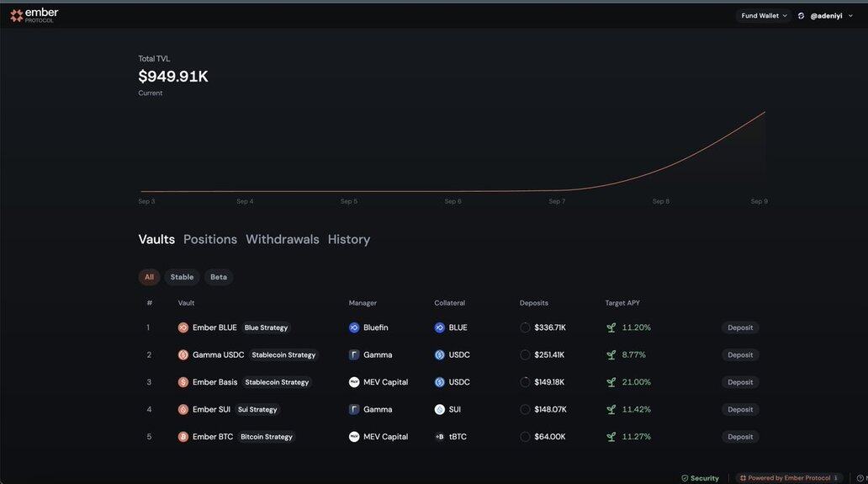The height and width of the screenshot is (484, 868).
Task: Click the tBTC collateral token icon
Action: (x=440, y=437)
